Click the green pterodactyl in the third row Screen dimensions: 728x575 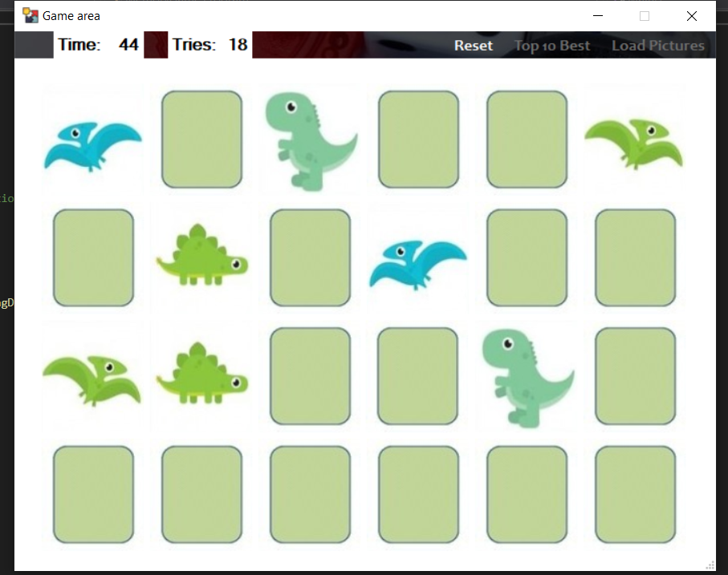[x=92, y=375]
